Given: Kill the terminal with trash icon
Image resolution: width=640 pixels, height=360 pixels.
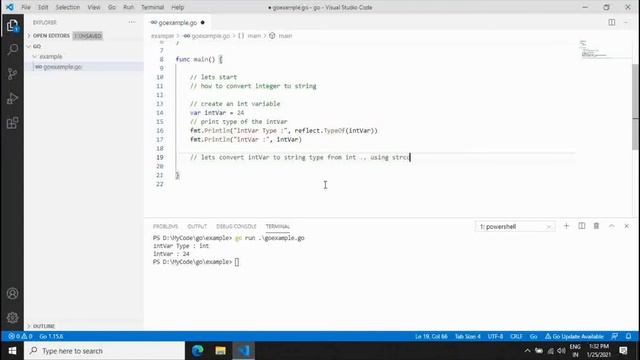Looking at the screenshot, I should click(x=596, y=226).
